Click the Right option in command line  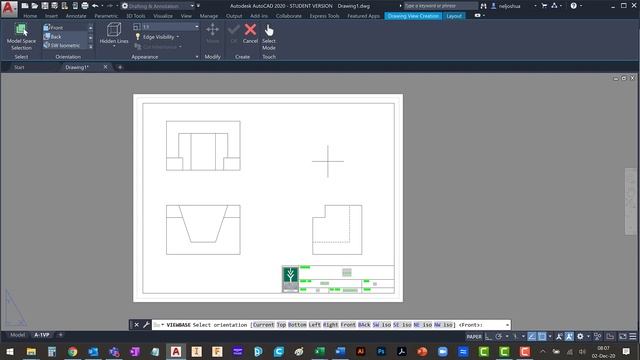pyautogui.click(x=330, y=325)
